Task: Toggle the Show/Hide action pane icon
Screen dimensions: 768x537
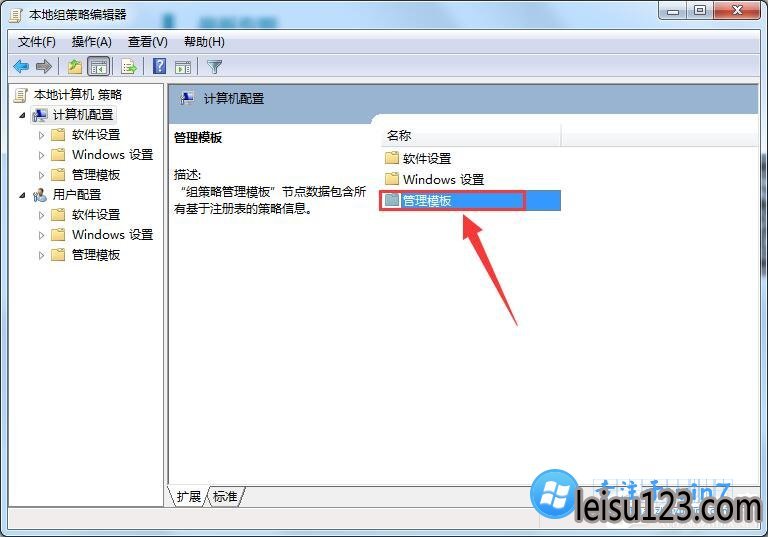Action: pos(183,67)
